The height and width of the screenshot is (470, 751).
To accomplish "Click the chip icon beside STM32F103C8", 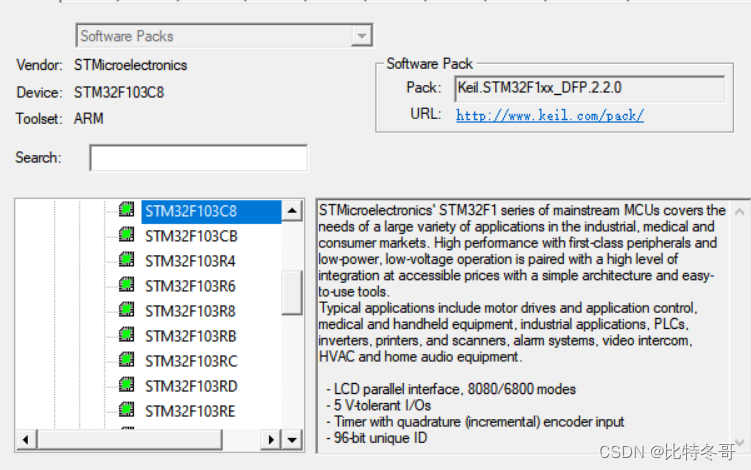I will tap(126, 210).
